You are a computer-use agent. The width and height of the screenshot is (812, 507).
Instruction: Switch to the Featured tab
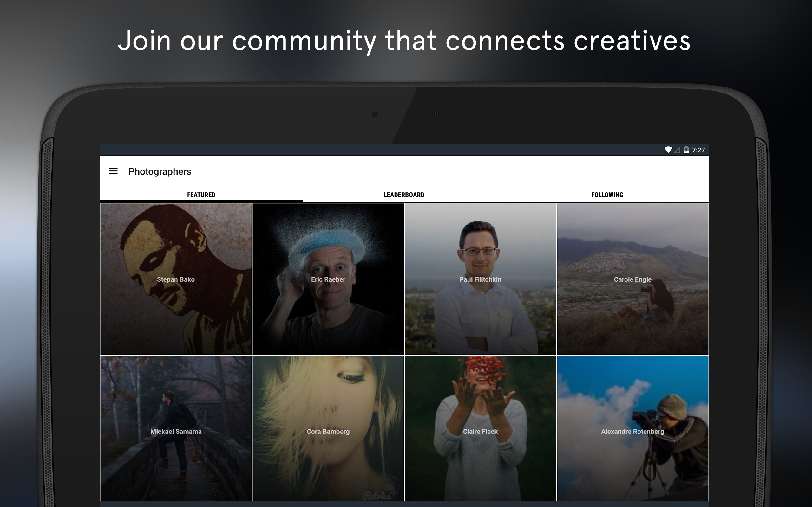point(201,195)
